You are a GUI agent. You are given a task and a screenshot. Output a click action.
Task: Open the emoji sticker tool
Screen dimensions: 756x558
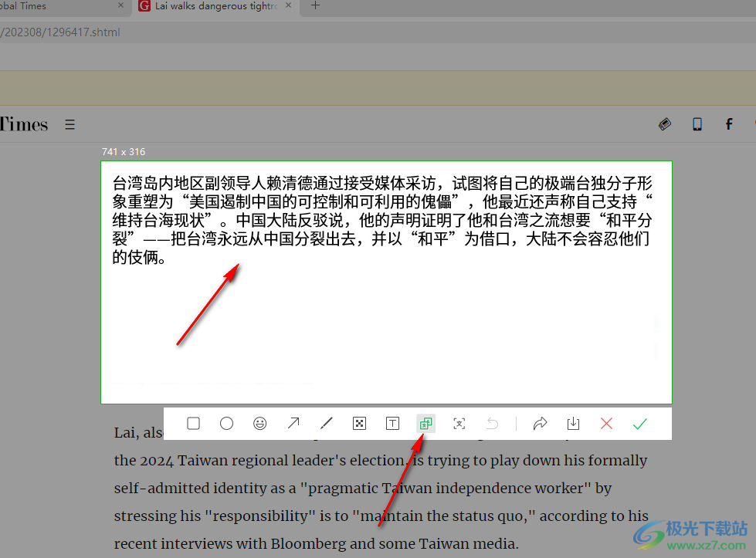pos(259,423)
